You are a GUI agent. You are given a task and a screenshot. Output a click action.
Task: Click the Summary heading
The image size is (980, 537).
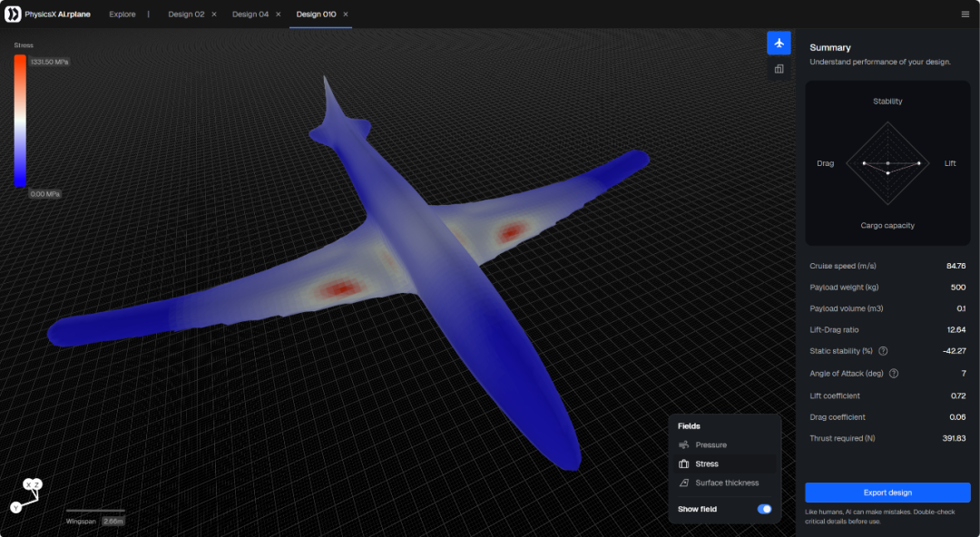coord(830,47)
